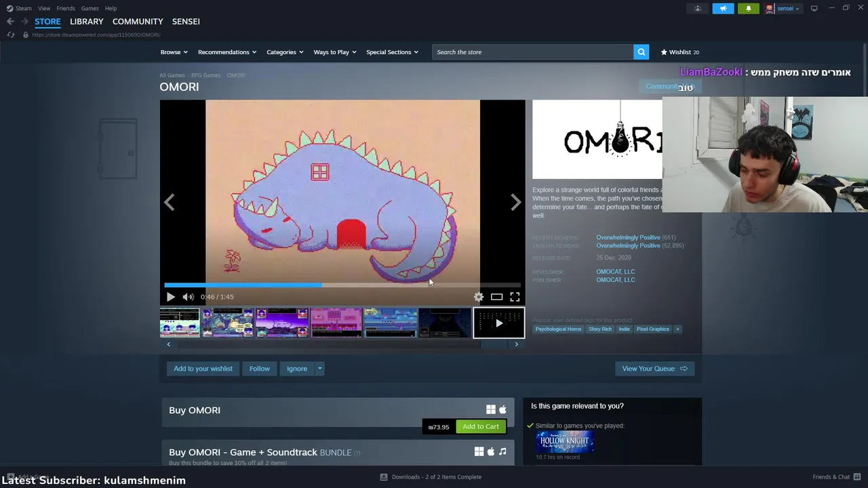Open the Steam menu
Screen dimensions: 868x488
click(24, 8)
